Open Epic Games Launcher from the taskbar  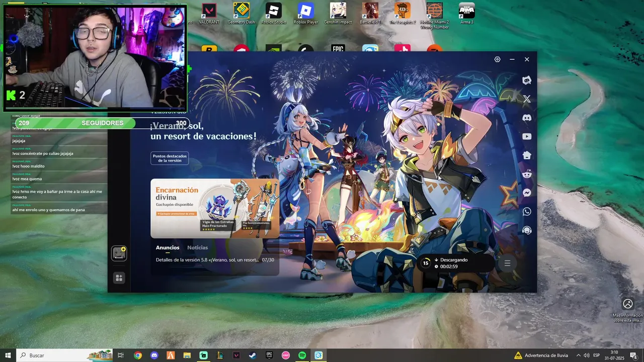pyautogui.click(x=269, y=355)
